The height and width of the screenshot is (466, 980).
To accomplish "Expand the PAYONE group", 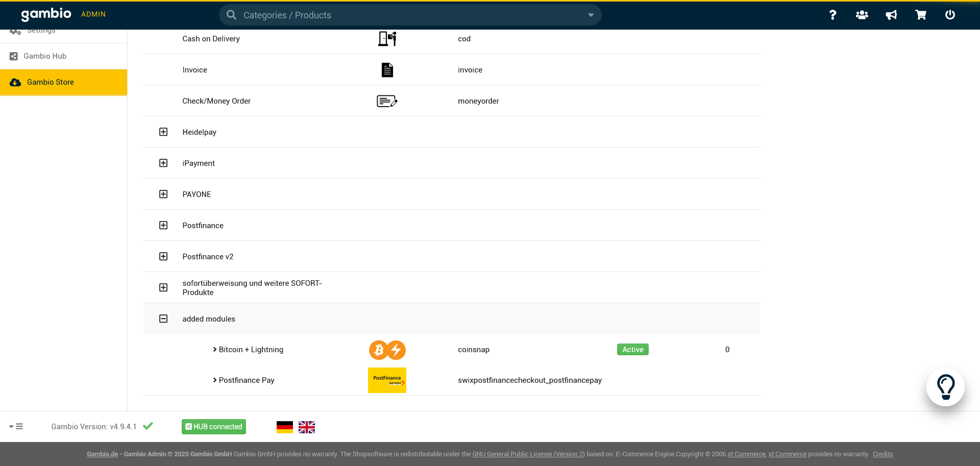I will tap(163, 194).
